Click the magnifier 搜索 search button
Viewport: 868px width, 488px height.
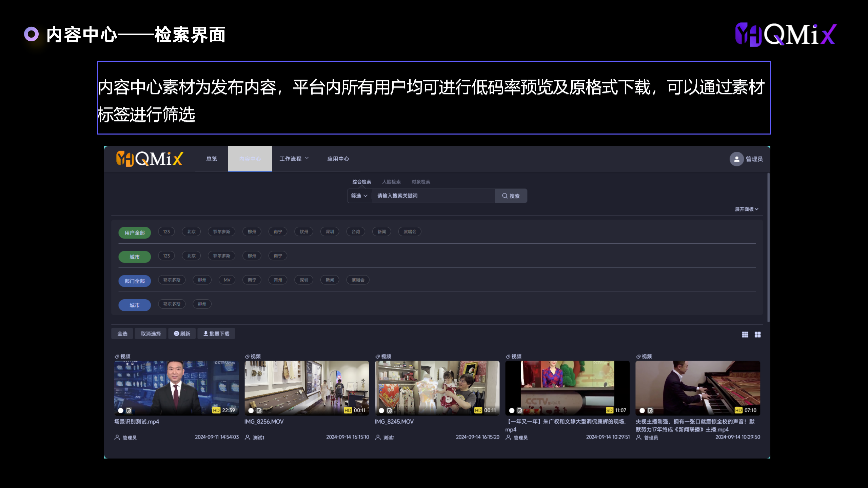point(511,196)
